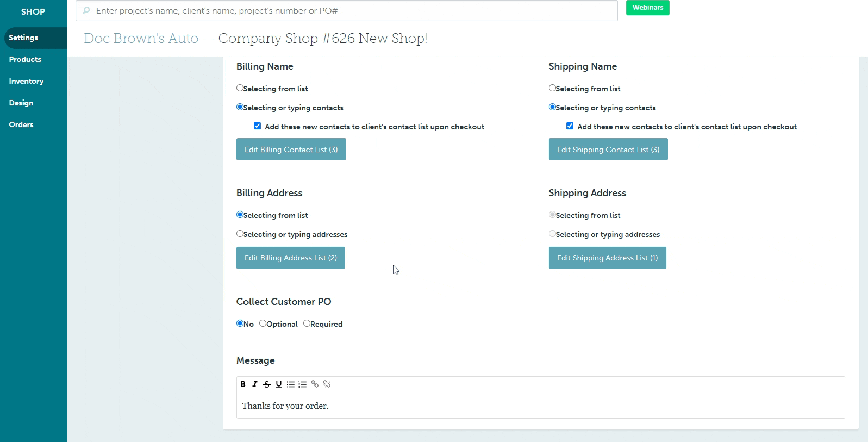Click the insert link icon
The height and width of the screenshot is (442, 868).
pyautogui.click(x=315, y=384)
